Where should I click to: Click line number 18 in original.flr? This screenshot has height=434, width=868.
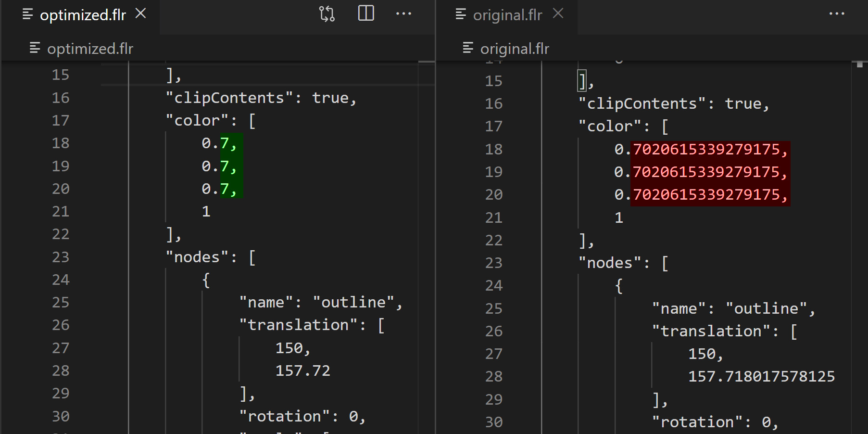click(x=494, y=149)
